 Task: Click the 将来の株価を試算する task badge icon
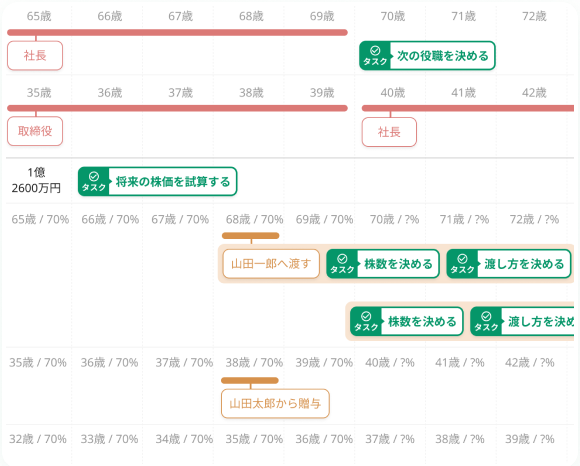coord(94,182)
